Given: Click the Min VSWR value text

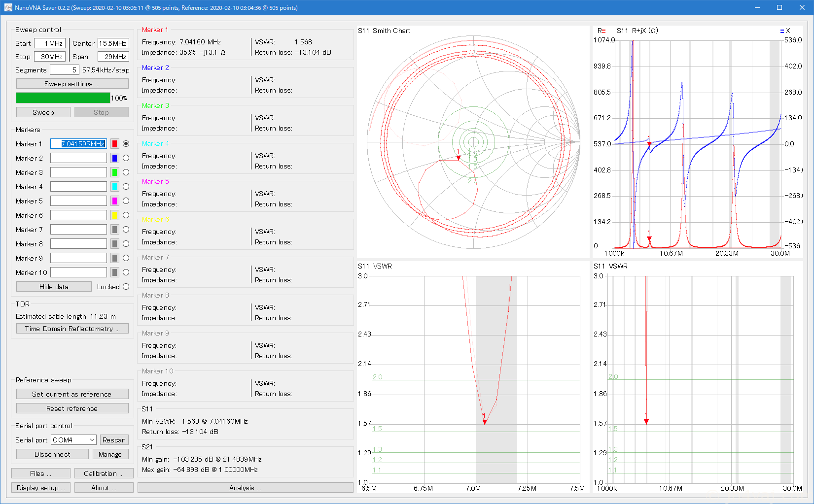Looking at the screenshot, I should pyautogui.click(x=215, y=421).
